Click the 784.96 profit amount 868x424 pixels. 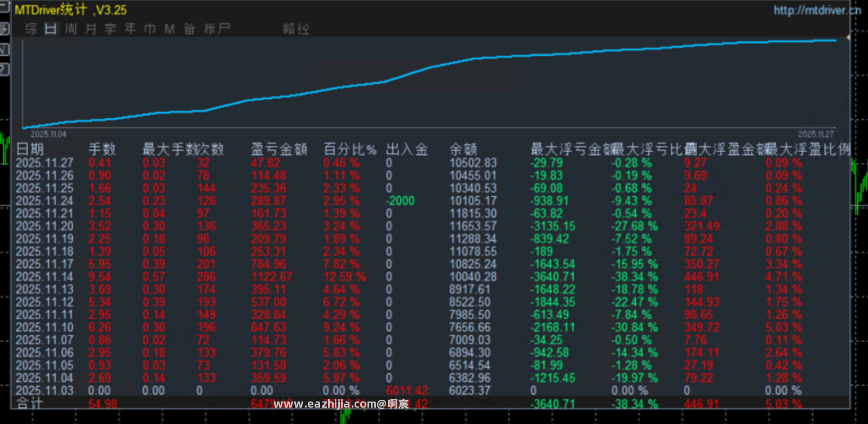(x=268, y=264)
